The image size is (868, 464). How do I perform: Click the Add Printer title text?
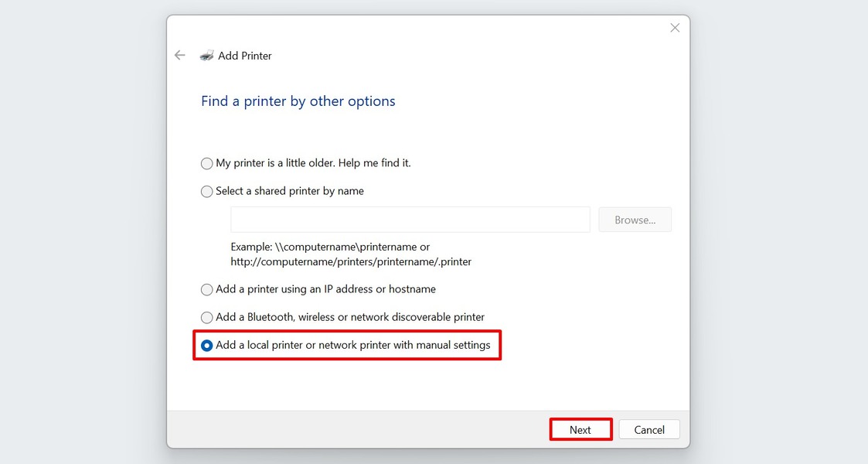pos(245,55)
